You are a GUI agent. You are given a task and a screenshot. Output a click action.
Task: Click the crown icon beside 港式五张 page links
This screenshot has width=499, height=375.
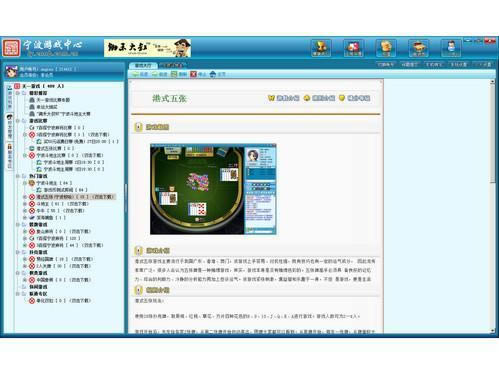click(271, 98)
